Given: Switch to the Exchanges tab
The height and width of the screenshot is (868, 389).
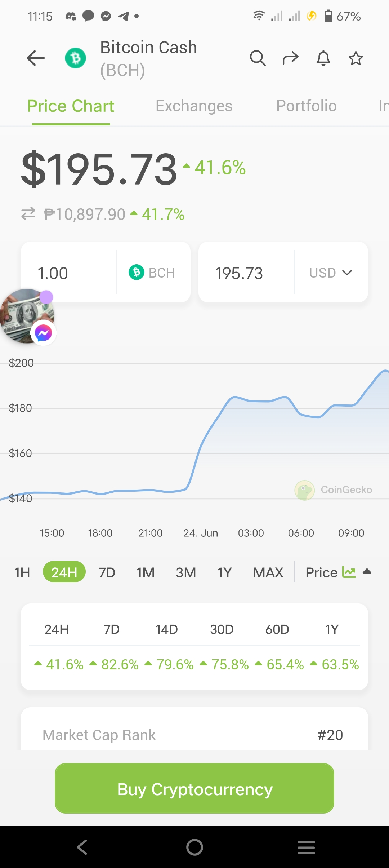Looking at the screenshot, I should (194, 106).
